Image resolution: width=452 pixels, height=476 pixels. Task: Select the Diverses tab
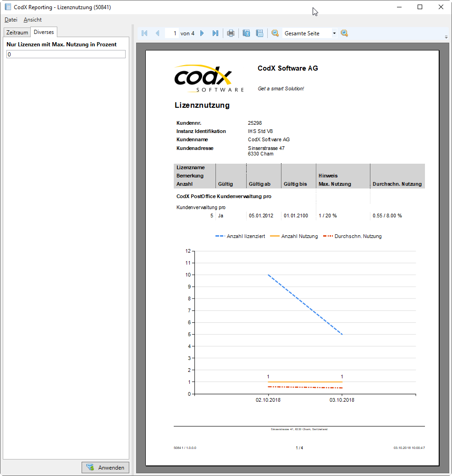(x=44, y=32)
